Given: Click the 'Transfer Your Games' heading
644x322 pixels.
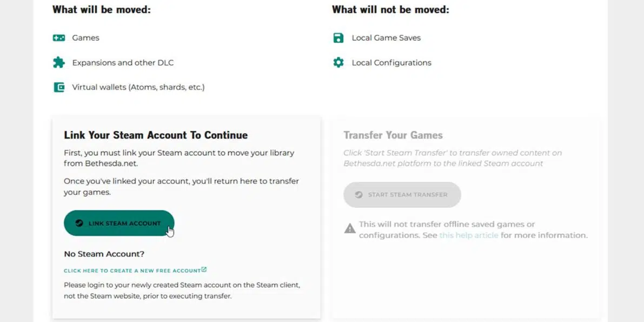Looking at the screenshot, I should (x=393, y=135).
